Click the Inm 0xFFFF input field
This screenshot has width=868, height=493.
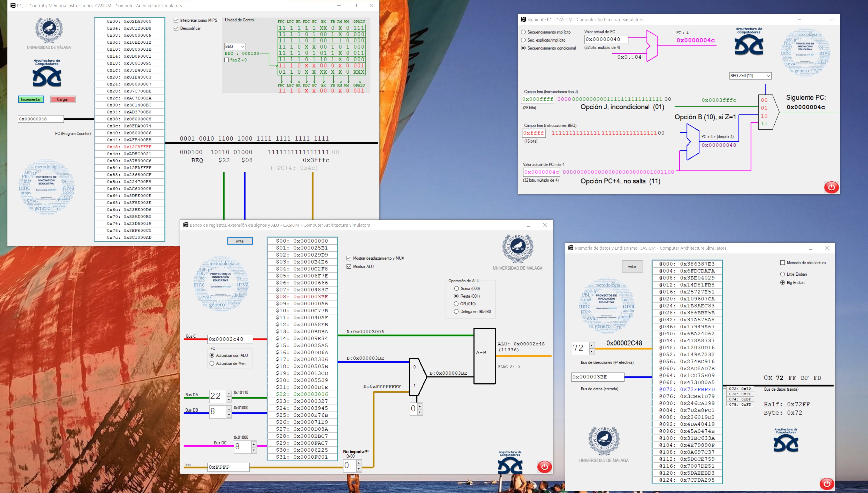coord(228,467)
